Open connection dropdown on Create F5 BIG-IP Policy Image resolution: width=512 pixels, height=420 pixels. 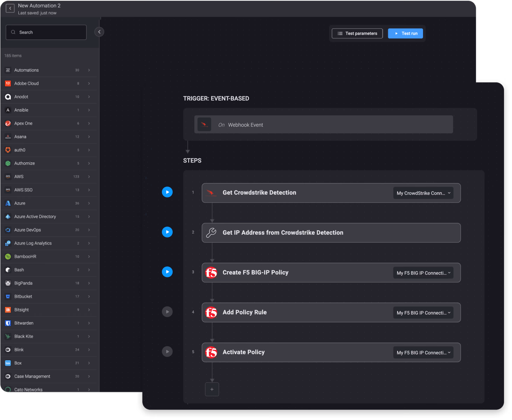[424, 273]
